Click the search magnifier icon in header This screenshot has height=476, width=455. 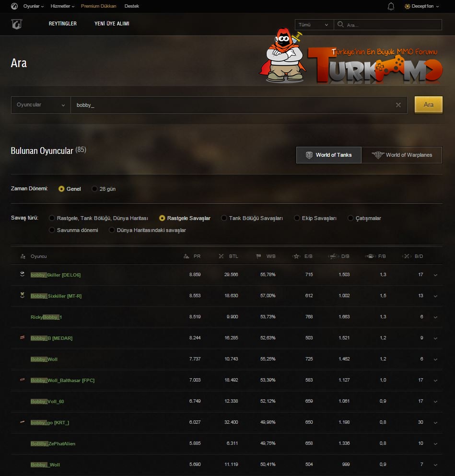340,24
